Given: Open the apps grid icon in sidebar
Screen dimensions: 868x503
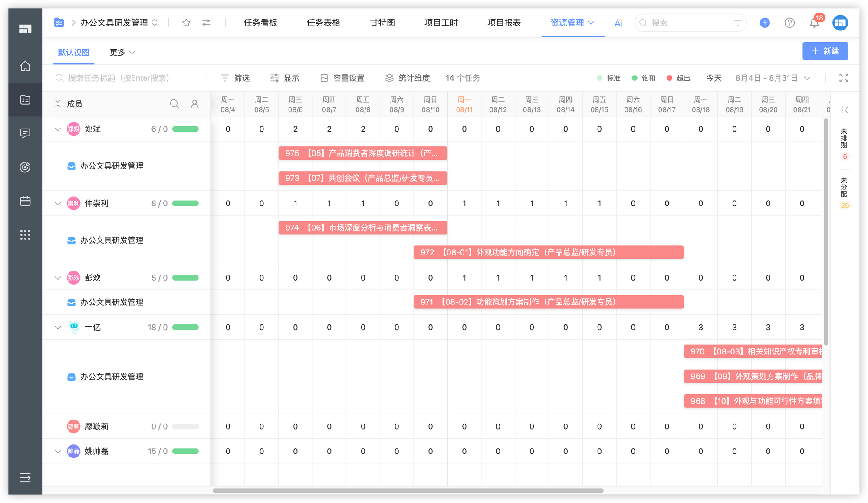Looking at the screenshot, I should 25,235.
